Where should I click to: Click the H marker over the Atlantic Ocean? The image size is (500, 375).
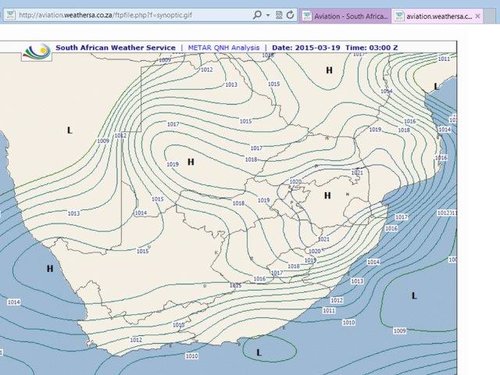tap(50, 268)
